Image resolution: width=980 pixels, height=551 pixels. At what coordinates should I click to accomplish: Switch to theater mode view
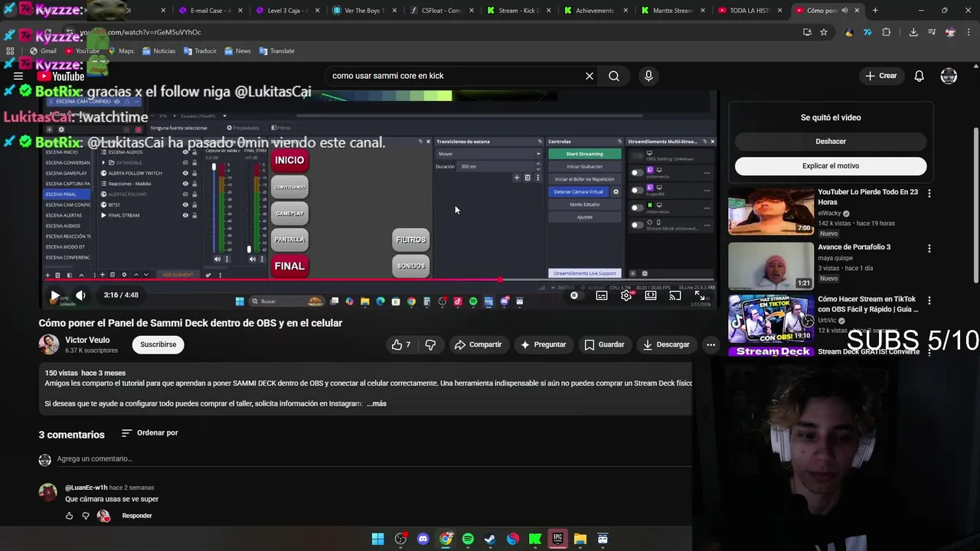651,295
